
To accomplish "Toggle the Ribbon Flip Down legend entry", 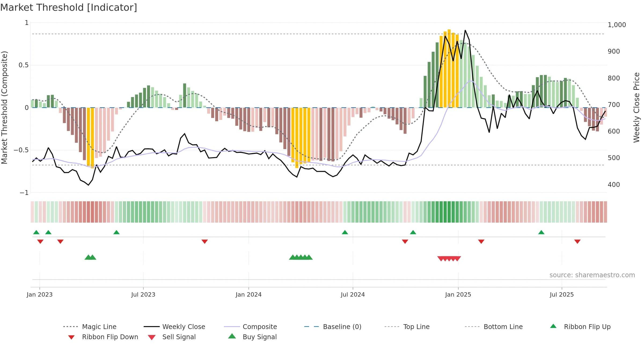I will (x=103, y=337).
